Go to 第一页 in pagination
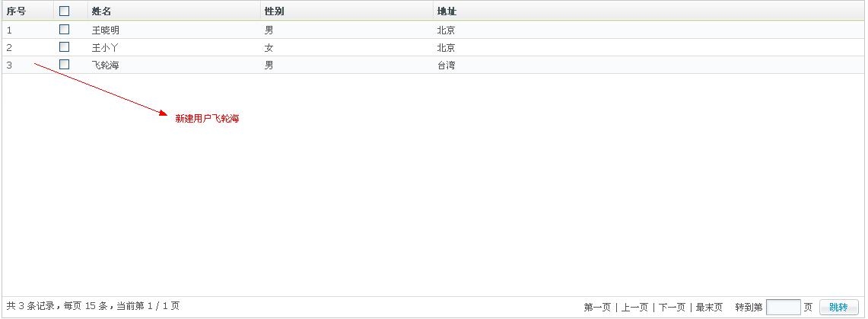 click(x=597, y=308)
